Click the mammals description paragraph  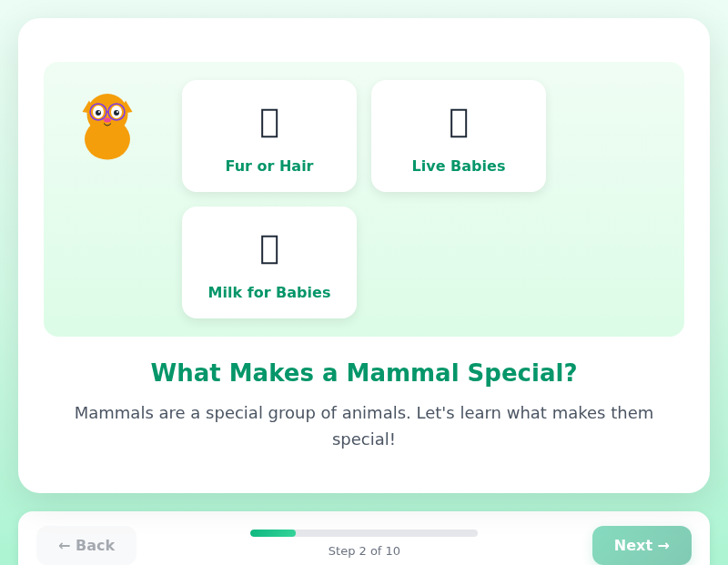(x=364, y=426)
